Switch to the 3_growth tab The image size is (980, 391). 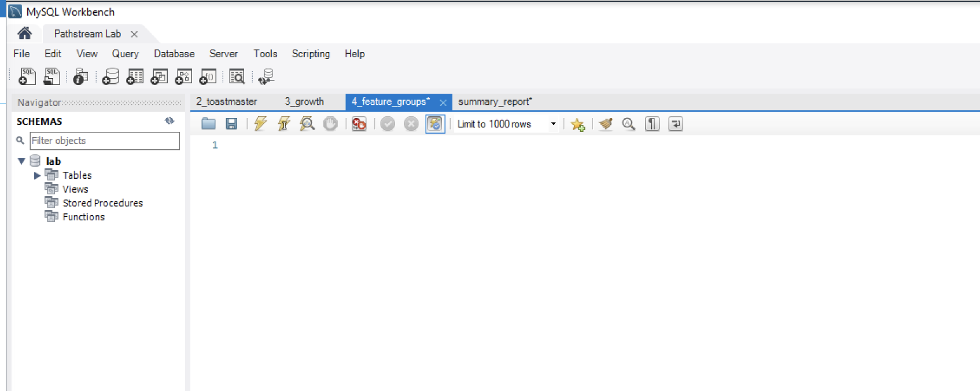tap(304, 102)
